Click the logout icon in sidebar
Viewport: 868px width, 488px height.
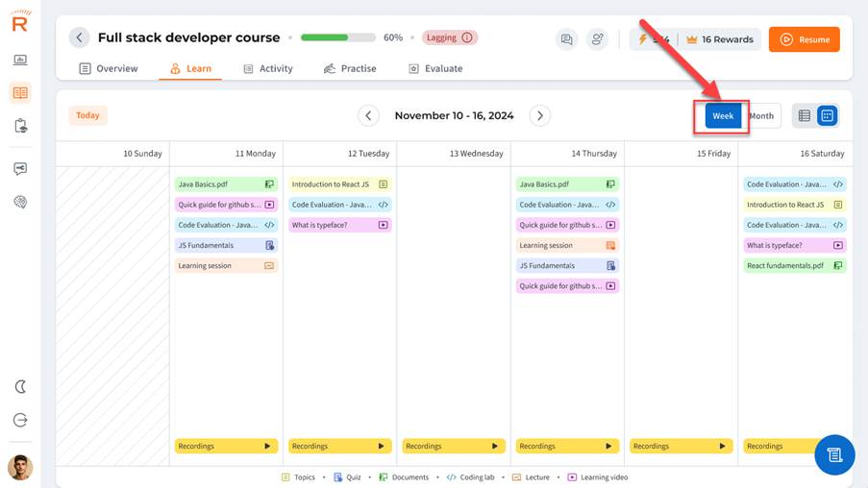point(20,420)
